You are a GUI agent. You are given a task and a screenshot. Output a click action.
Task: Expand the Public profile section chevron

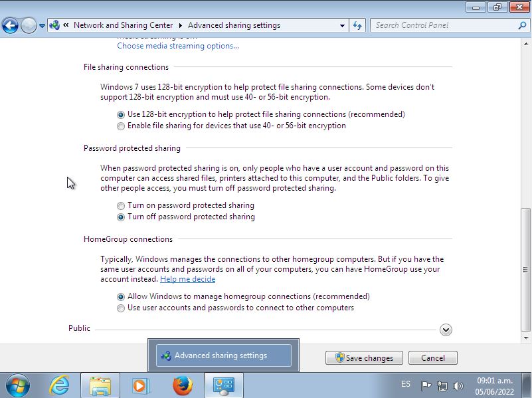(446, 330)
